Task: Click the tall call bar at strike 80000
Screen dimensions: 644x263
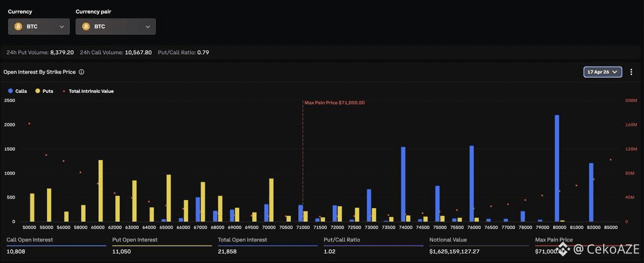Action: click(557, 168)
